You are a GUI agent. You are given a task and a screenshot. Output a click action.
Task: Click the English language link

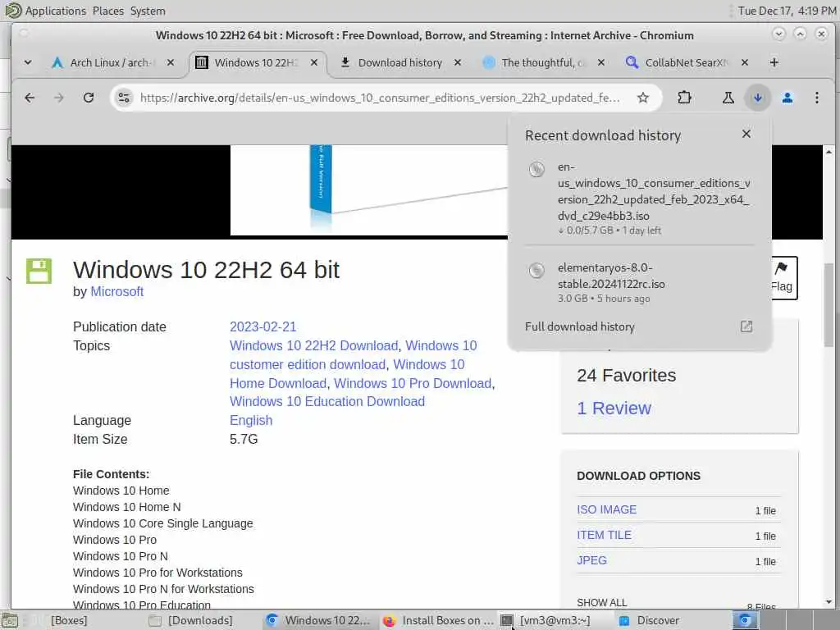click(x=251, y=421)
